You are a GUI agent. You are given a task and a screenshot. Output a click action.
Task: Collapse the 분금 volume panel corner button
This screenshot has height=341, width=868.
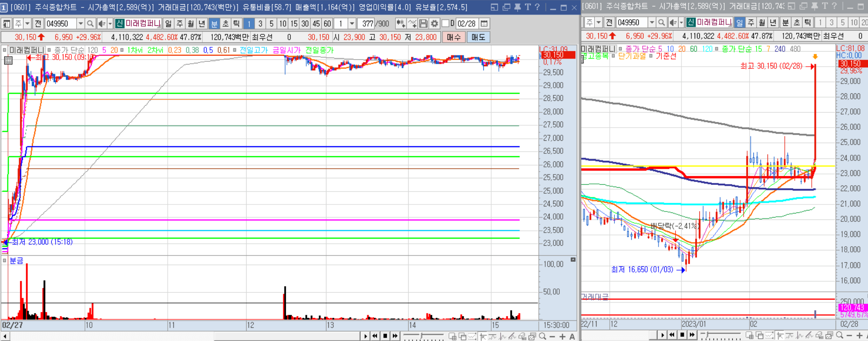tap(573, 259)
